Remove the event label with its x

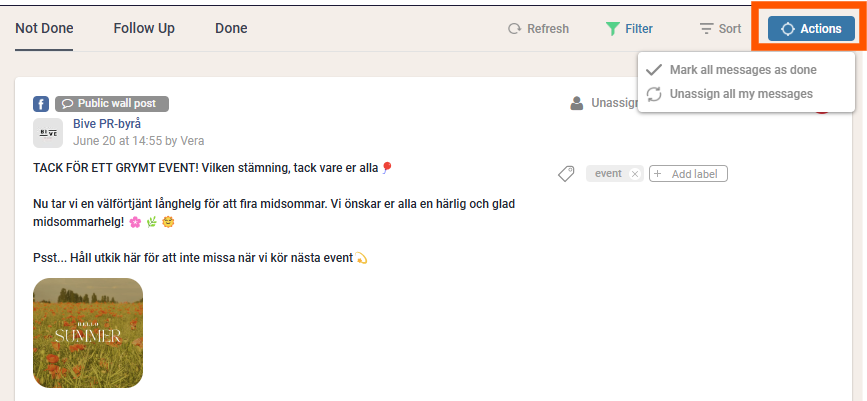coord(635,174)
